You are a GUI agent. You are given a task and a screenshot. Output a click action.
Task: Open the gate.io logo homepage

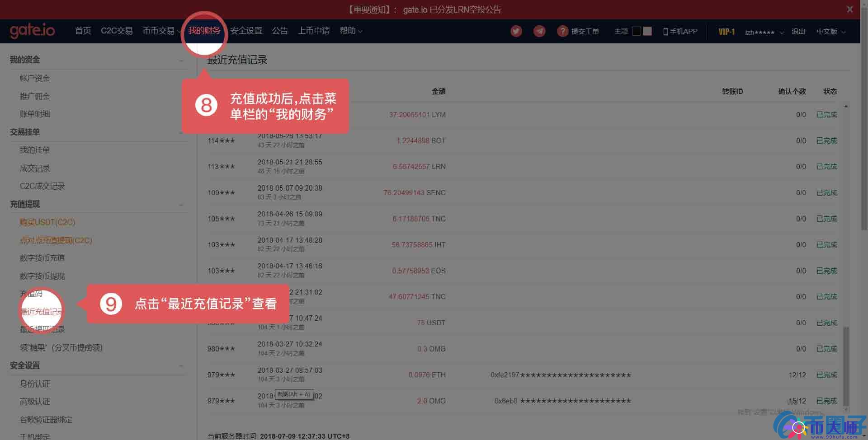pyautogui.click(x=32, y=30)
